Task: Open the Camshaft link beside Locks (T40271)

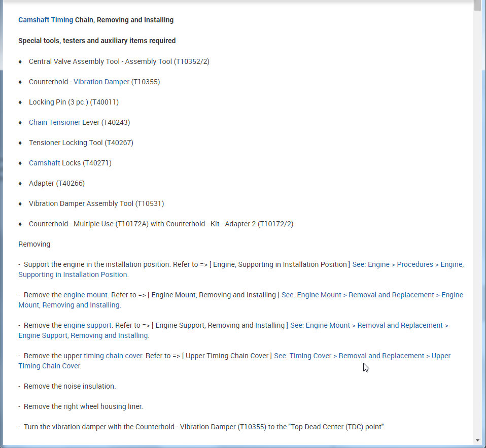Action: pos(44,163)
